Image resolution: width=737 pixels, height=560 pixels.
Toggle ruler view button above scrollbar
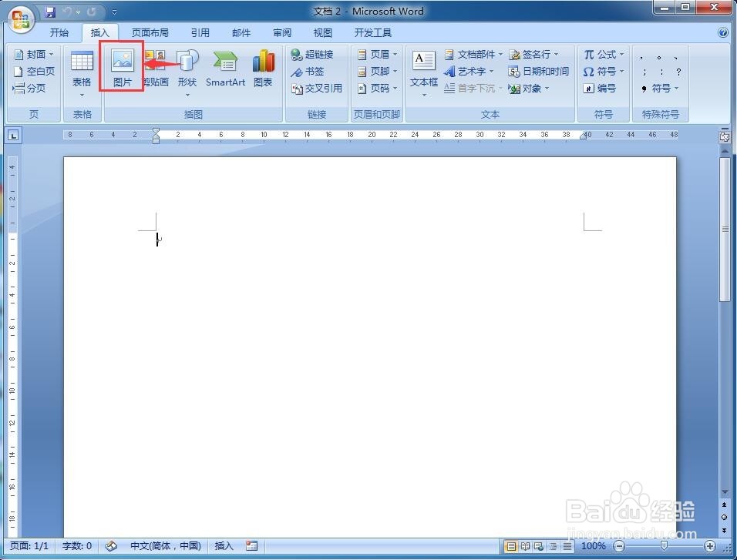click(x=725, y=136)
